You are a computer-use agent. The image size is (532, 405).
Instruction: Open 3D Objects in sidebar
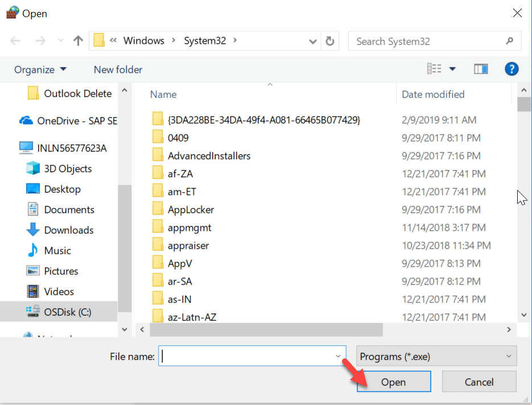59,168
